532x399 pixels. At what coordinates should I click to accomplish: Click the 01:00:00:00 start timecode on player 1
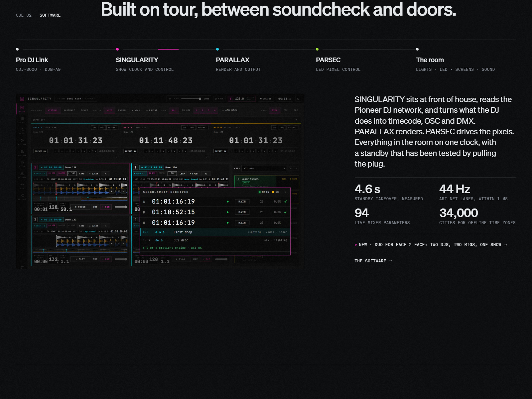52,168
